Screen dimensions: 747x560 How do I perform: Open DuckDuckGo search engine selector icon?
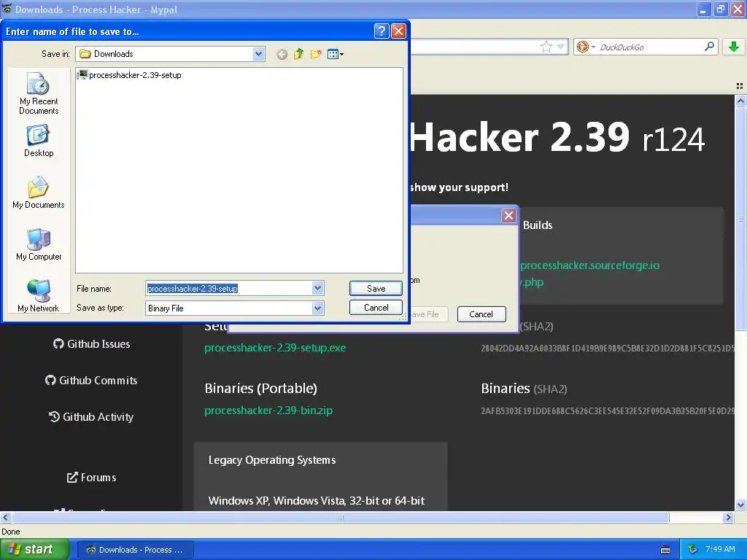click(586, 47)
